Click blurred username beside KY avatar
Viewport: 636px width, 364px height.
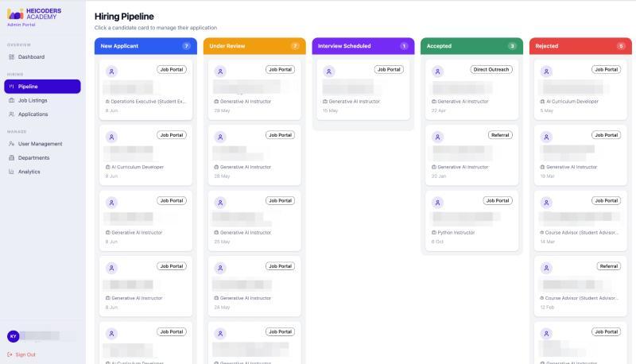48,335
